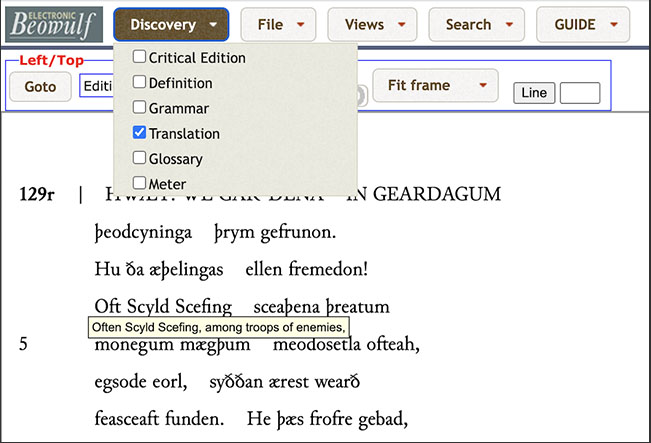
Task: Click folio label 129r
Action: (37, 194)
